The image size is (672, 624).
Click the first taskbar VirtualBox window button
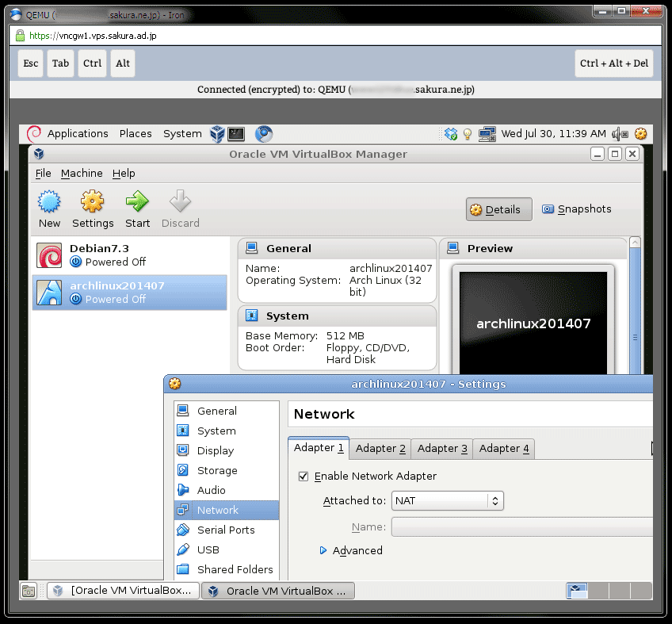123,591
